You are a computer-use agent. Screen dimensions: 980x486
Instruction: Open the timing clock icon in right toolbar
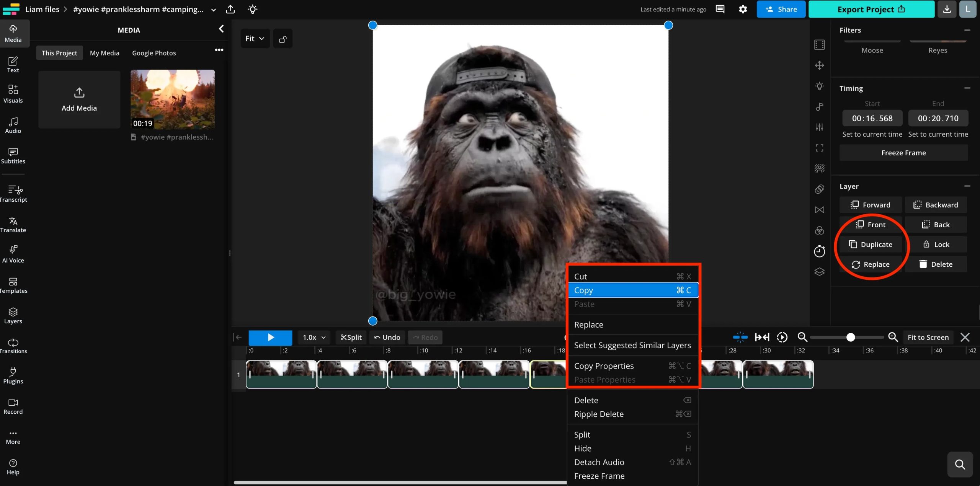click(x=819, y=251)
